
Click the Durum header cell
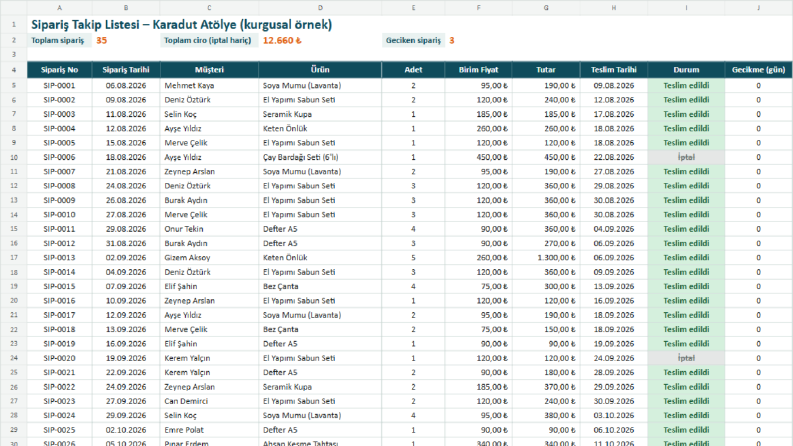[x=686, y=70]
